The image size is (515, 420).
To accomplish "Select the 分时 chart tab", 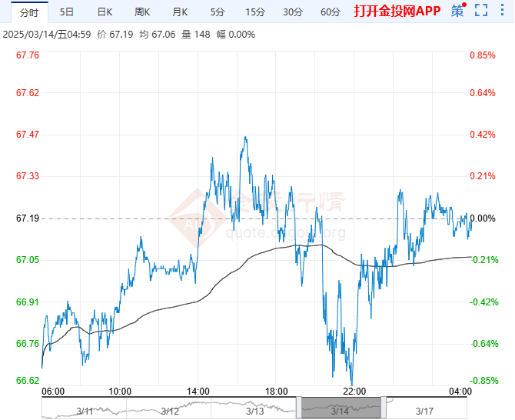I will click(28, 12).
